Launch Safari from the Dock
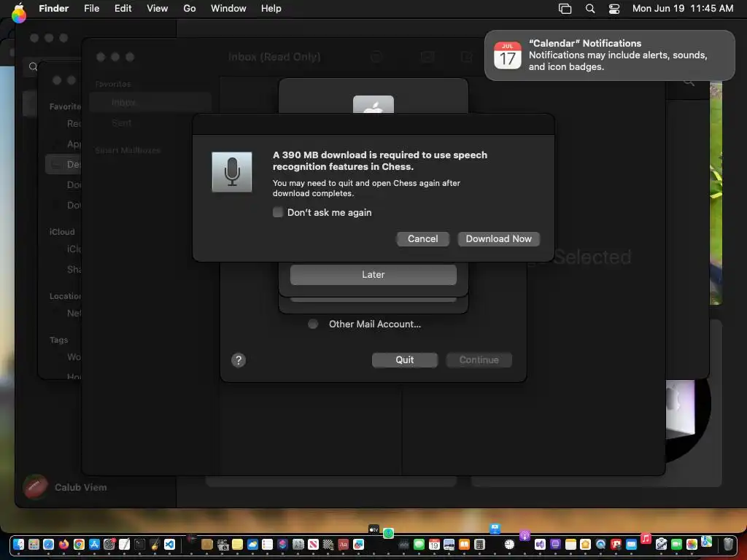Screen dimensions: 747x560 tap(49, 544)
